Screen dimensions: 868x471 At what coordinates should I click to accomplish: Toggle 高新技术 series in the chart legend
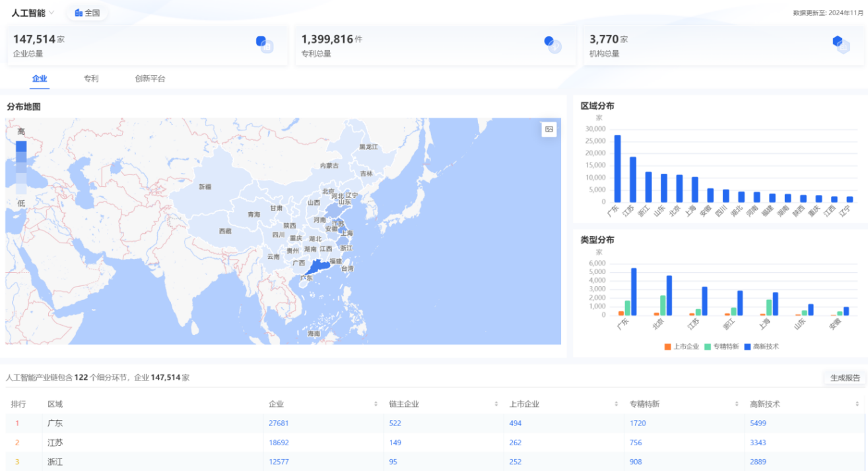click(762, 345)
